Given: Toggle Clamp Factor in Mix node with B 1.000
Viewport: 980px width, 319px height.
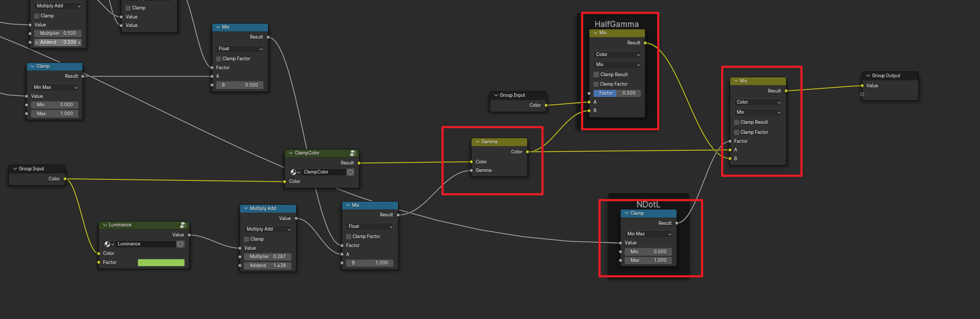Looking at the screenshot, I should click(x=349, y=236).
